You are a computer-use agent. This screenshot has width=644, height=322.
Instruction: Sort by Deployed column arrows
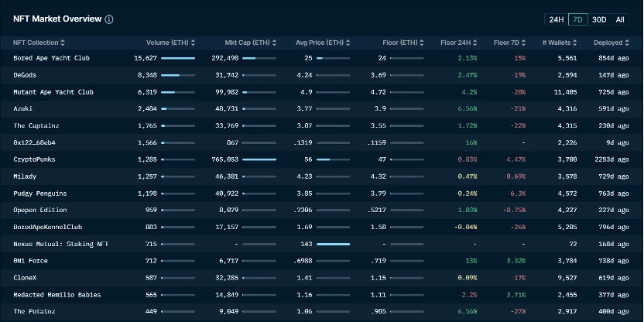(627, 43)
